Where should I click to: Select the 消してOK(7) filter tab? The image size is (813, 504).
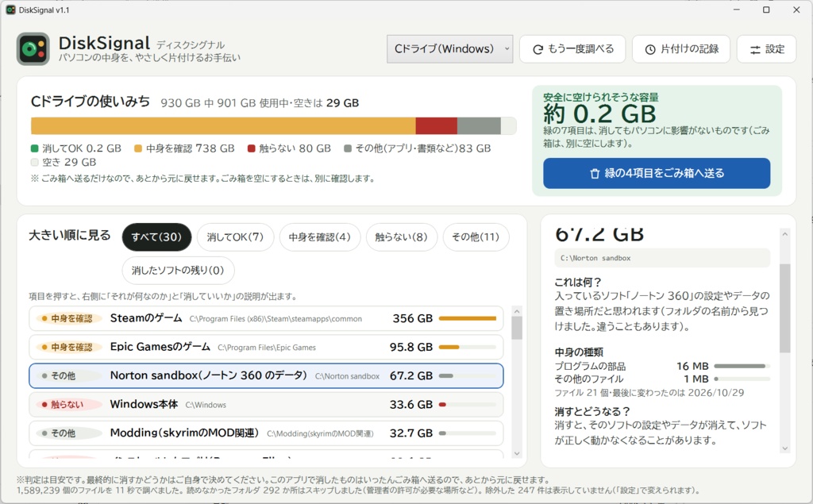coord(235,237)
